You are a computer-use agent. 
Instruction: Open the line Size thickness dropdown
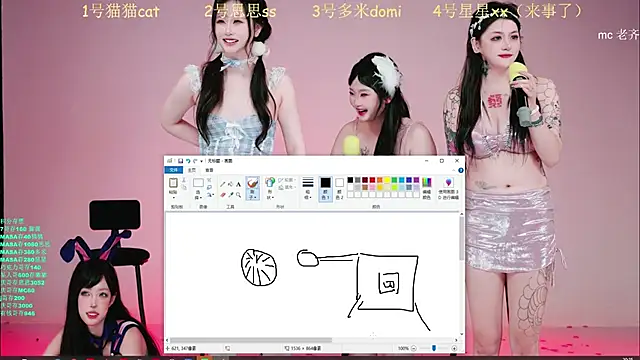point(308,188)
